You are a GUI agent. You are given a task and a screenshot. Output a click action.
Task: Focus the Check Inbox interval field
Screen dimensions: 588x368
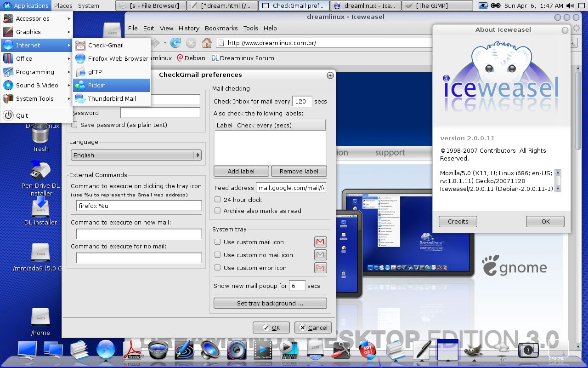coord(302,101)
